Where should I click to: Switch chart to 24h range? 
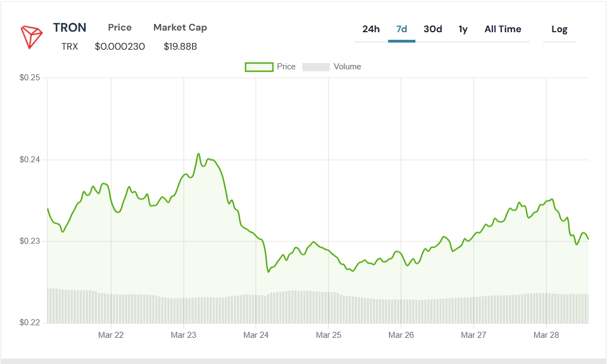(371, 29)
